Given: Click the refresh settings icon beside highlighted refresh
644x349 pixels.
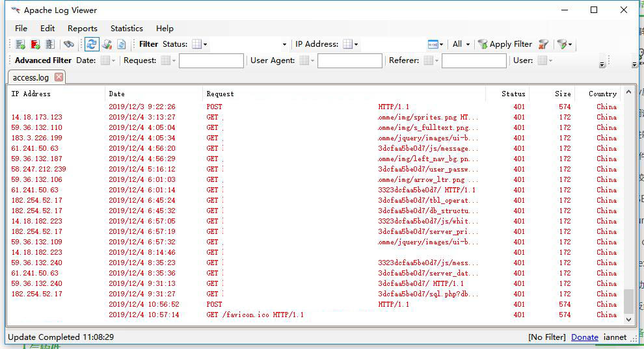Looking at the screenshot, I should tap(107, 44).
